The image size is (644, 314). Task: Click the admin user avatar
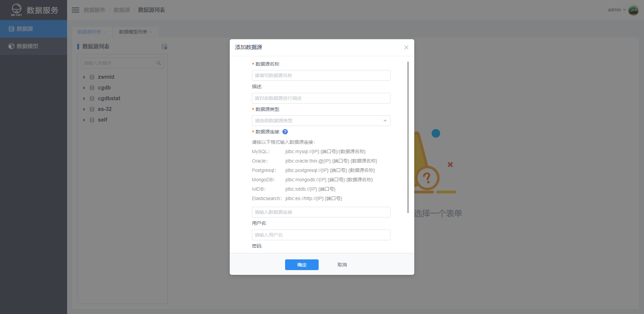coord(633,10)
